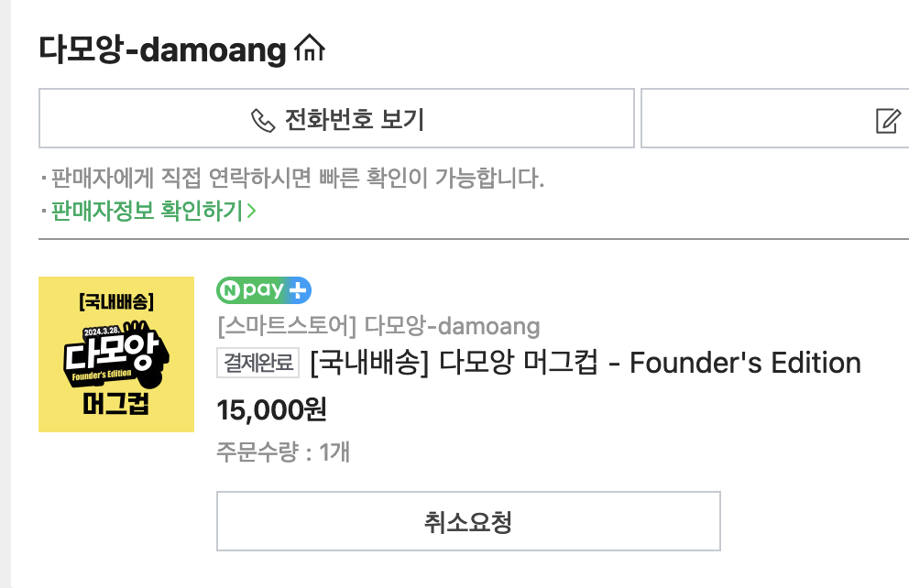
Task: Click the phone icon in 전화번호 보기
Action: pyautogui.click(x=263, y=120)
